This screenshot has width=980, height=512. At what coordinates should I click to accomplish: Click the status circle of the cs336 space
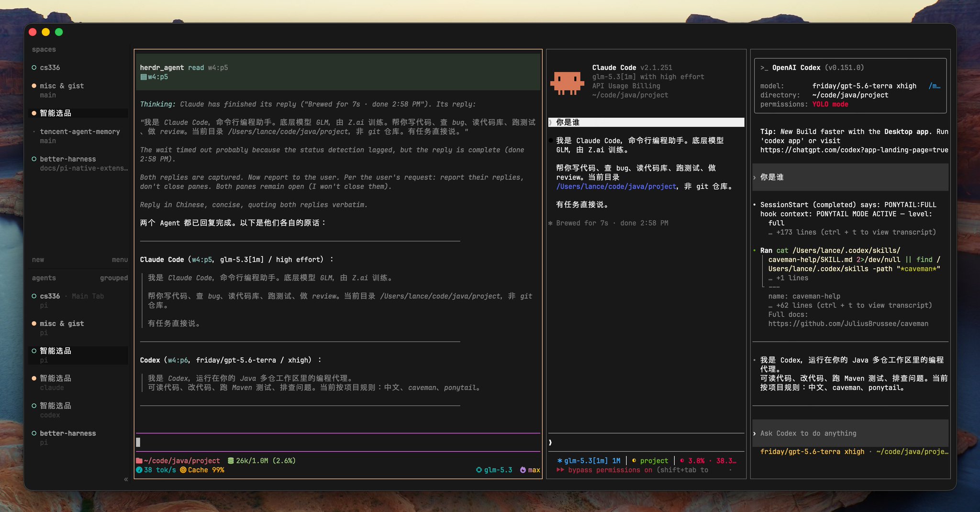[34, 67]
